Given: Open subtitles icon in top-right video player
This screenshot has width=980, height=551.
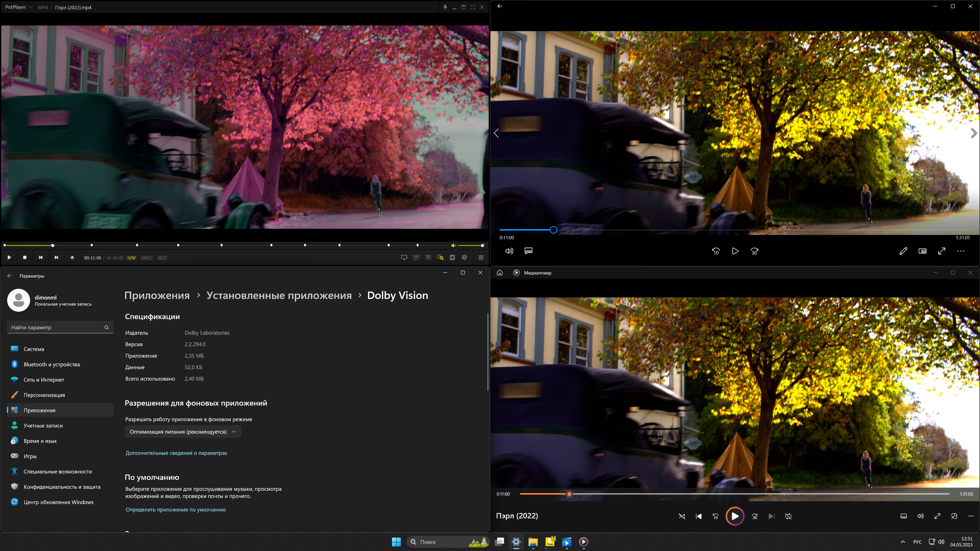Looking at the screenshot, I should [x=529, y=251].
